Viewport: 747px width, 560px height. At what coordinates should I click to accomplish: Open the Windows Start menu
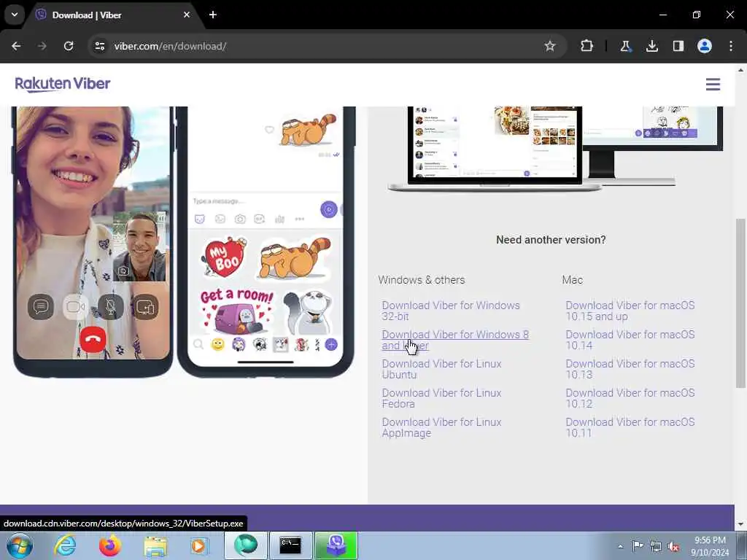(x=19, y=545)
